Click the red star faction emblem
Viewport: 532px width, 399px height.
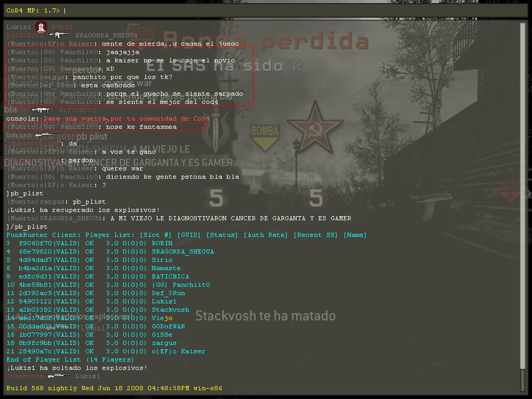(315, 127)
